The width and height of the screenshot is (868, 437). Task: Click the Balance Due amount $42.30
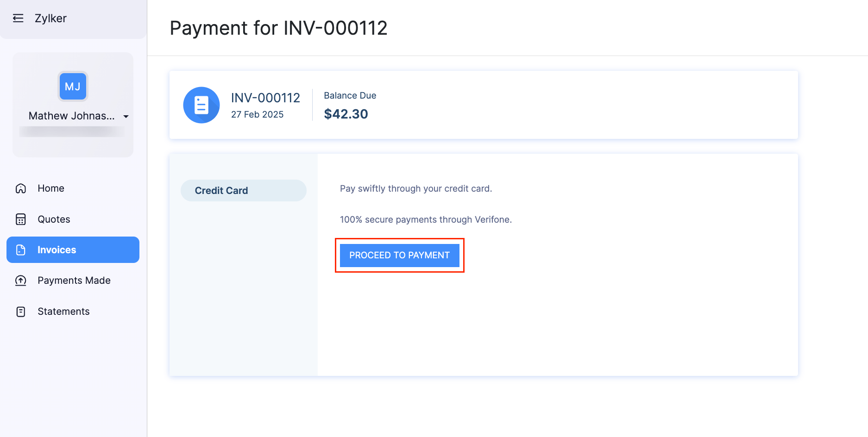pos(346,114)
